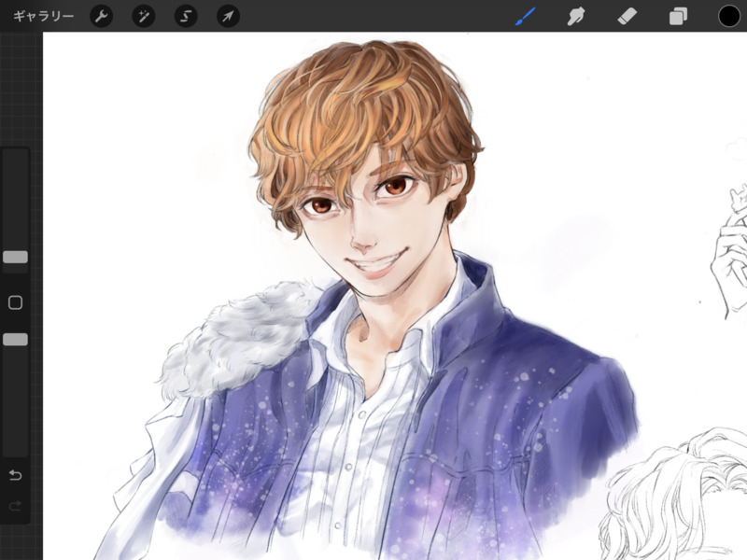Open the Layers panel

coord(678,16)
